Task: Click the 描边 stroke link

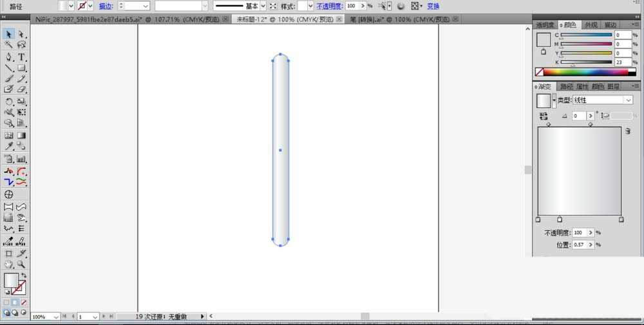Action: tap(105, 6)
